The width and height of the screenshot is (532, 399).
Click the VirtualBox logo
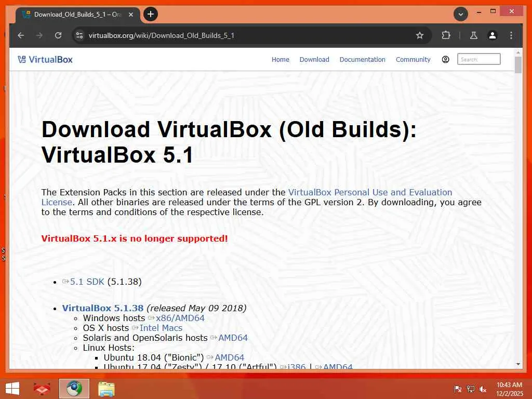coord(45,60)
